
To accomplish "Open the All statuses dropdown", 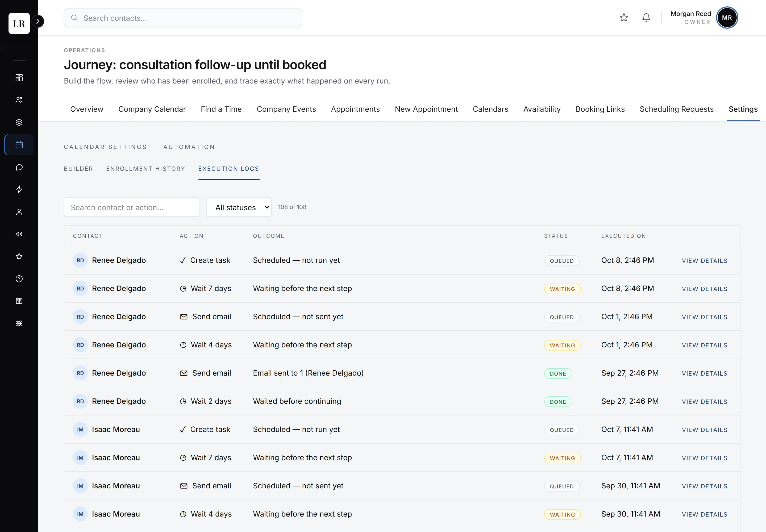I will coord(239,207).
